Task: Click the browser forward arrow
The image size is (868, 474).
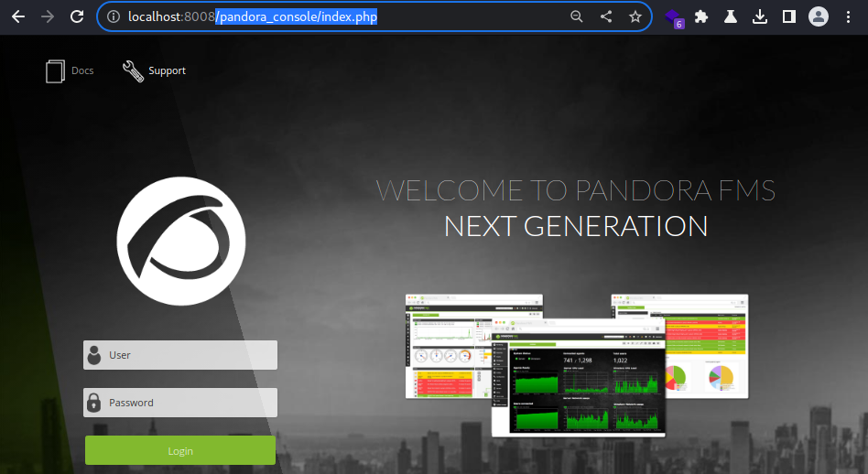Action: [x=48, y=16]
